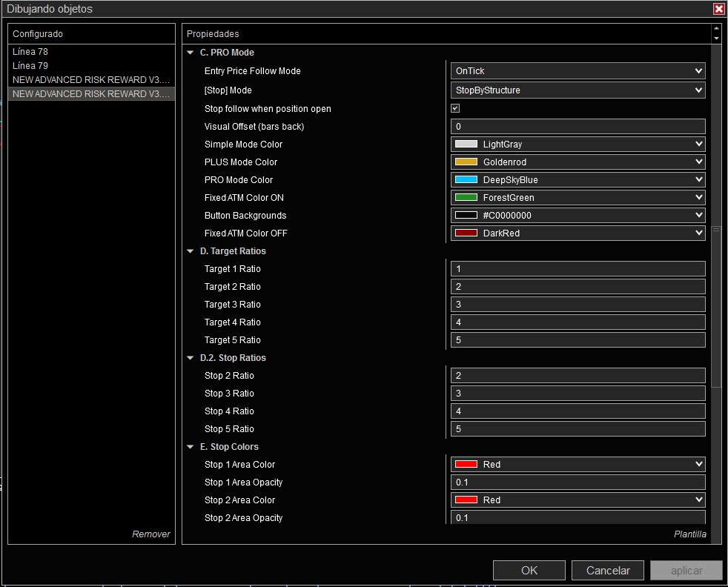728x587 pixels.
Task: Open the Plantilla template link
Action: click(x=689, y=534)
